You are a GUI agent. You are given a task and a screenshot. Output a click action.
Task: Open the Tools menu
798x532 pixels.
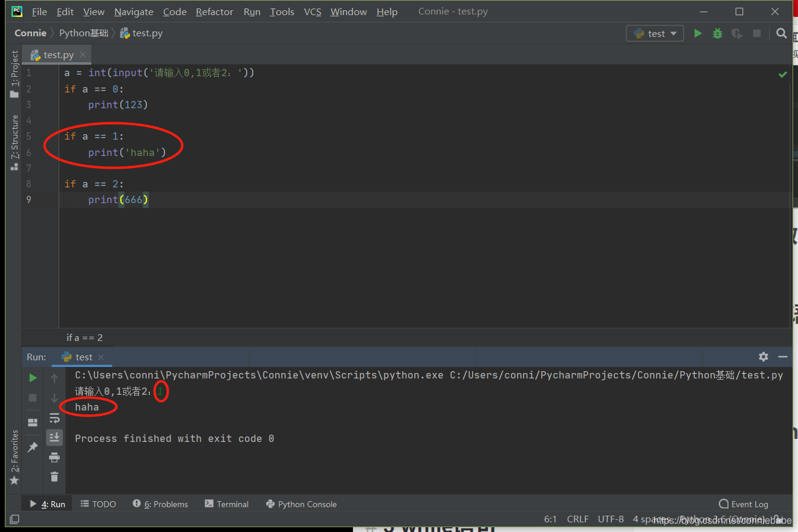(x=282, y=11)
